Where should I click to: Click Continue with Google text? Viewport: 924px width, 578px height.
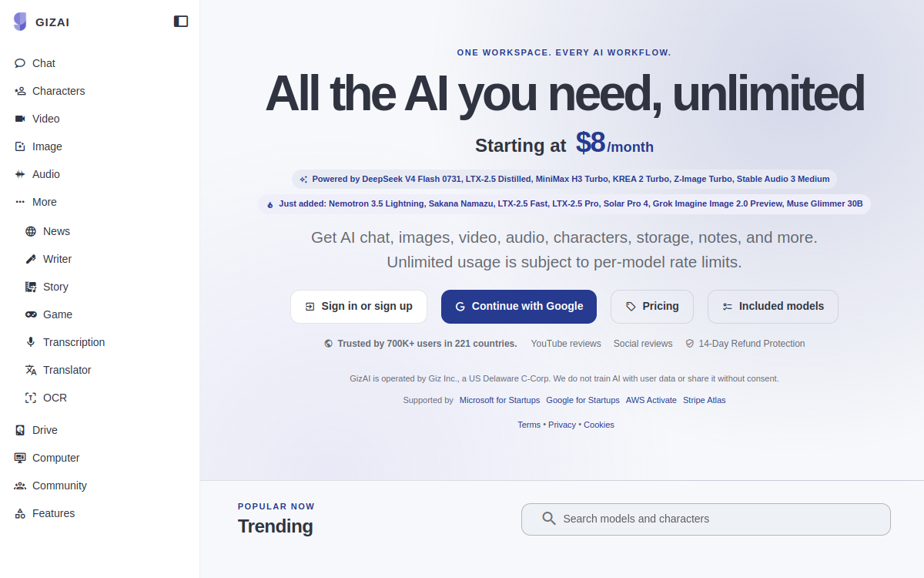527,306
